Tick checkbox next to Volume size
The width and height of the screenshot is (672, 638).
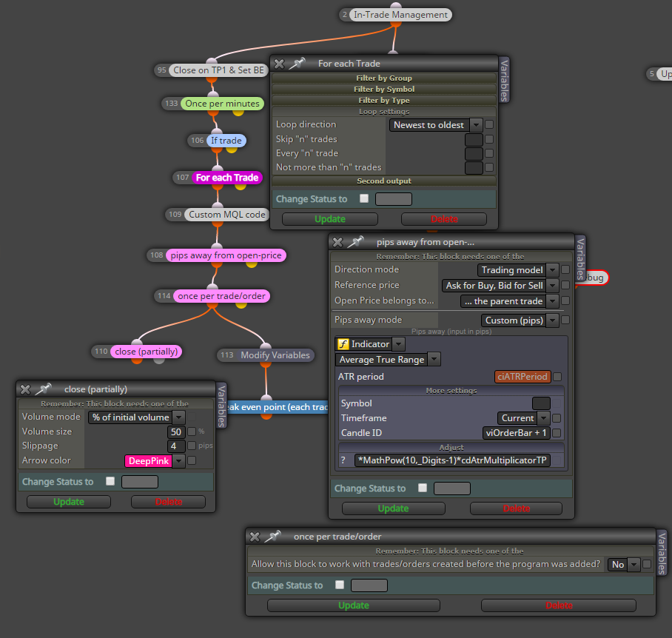pyautogui.click(x=192, y=432)
